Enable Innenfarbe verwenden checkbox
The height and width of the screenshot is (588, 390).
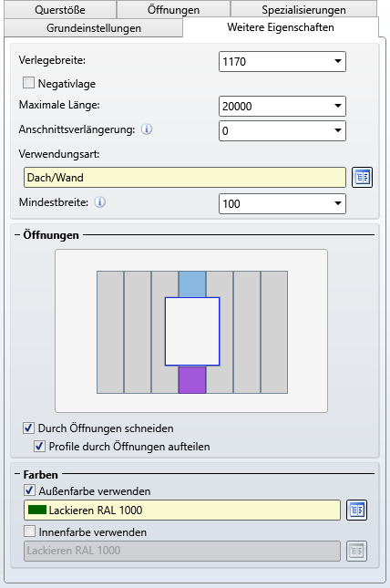(x=29, y=531)
